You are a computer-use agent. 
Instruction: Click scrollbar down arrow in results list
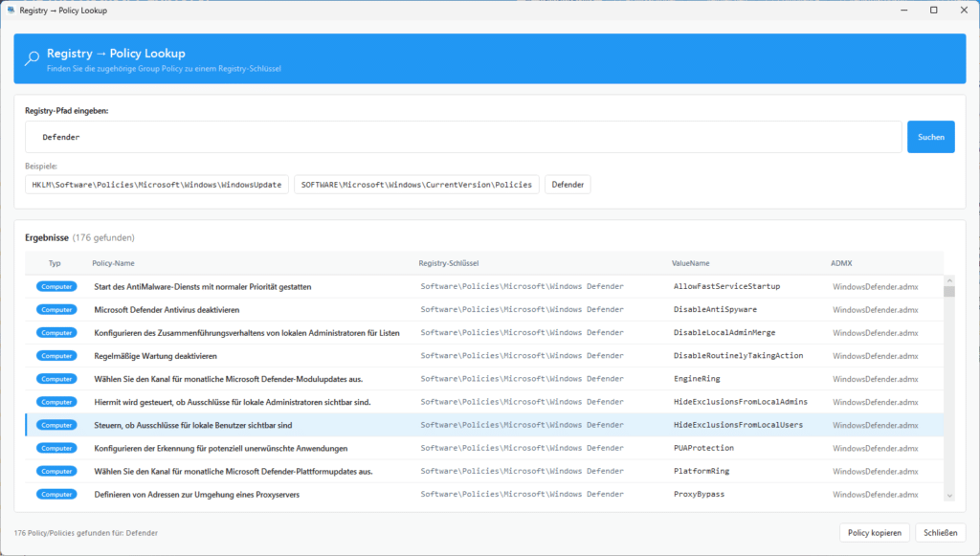point(949,496)
